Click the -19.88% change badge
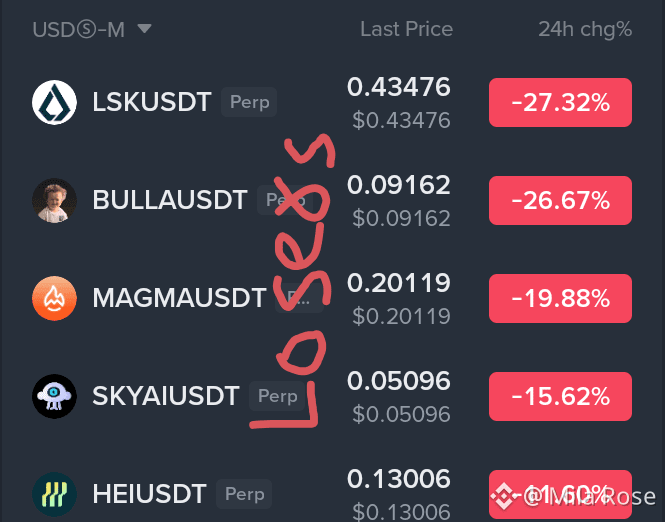Viewport: 665px width, 522px height. [x=560, y=298]
